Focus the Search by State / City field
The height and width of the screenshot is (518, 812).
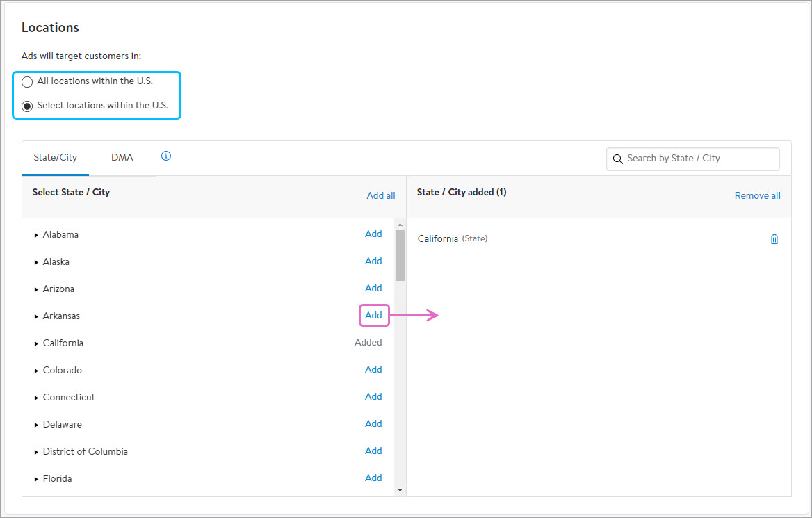(x=699, y=159)
